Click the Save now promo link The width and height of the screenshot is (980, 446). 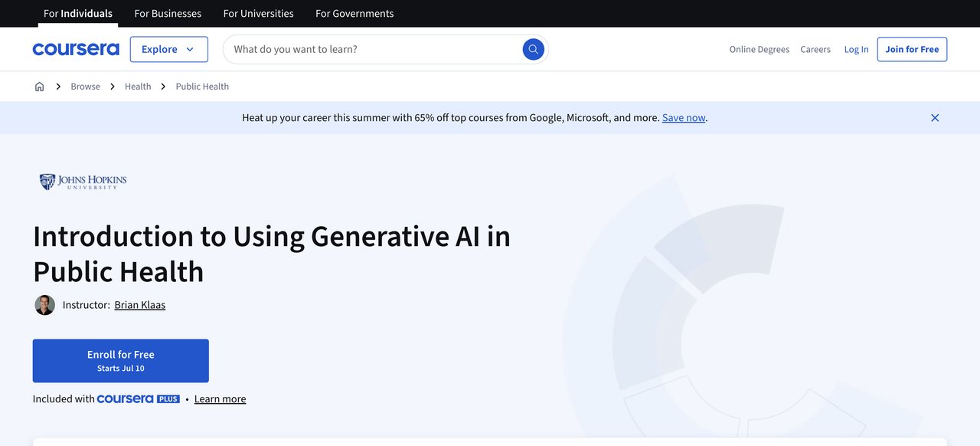[x=684, y=118]
